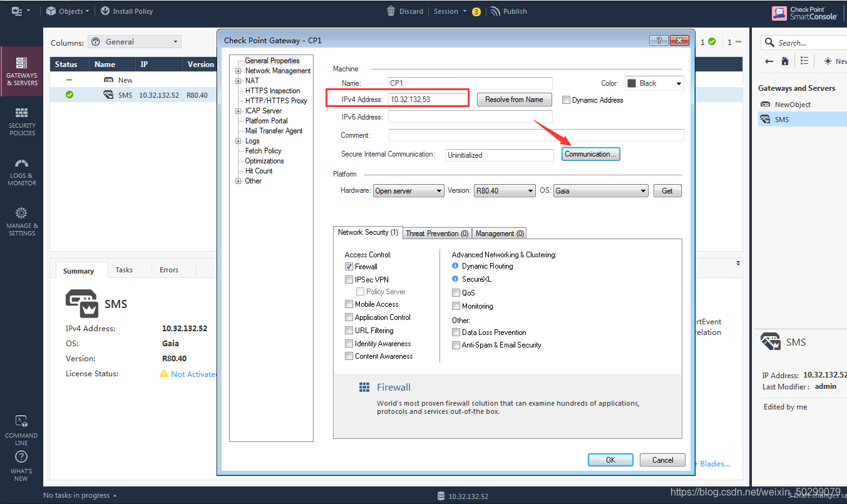Go back with the objects panel arrow
This screenshot has height=504, width=847.
pos(769,61)
